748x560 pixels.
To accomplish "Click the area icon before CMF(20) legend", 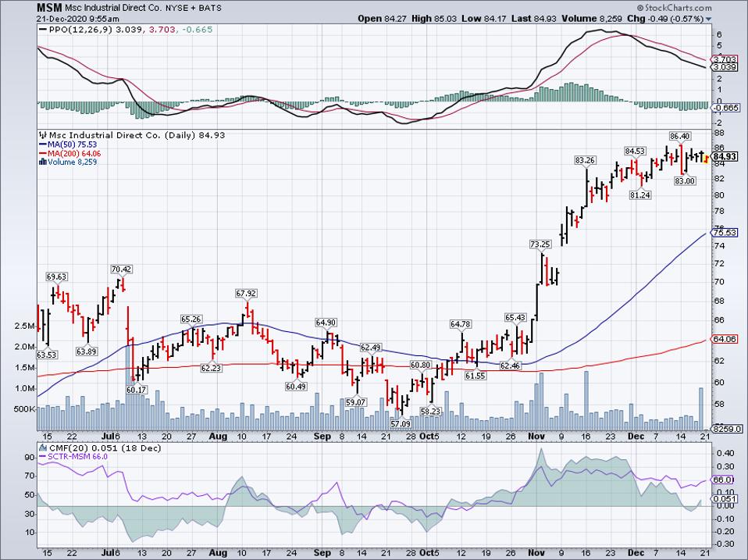I will coord(43,448).
